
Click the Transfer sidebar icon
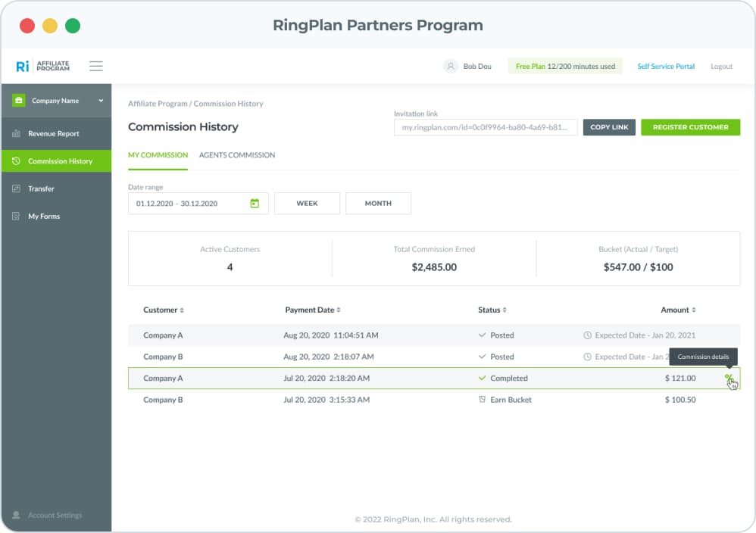(16, 189)
